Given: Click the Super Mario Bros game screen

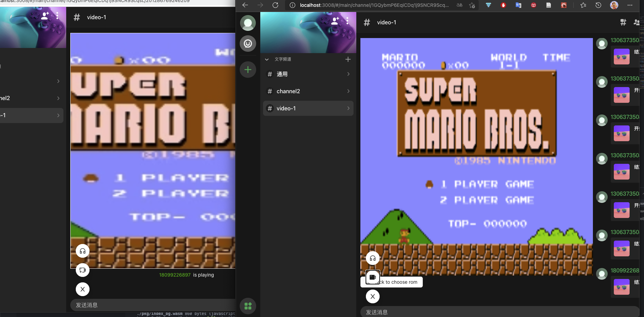Looking at the screenshot, I should click(x=477, y=157).
